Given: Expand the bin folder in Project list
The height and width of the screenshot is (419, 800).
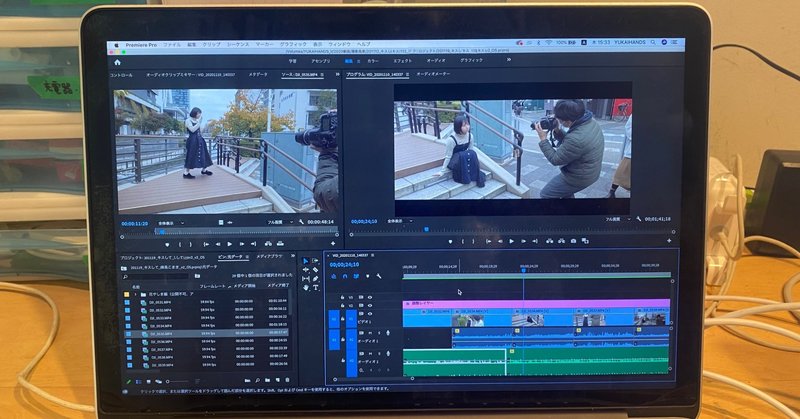Looking at the screenshot, I should (136, 294).
